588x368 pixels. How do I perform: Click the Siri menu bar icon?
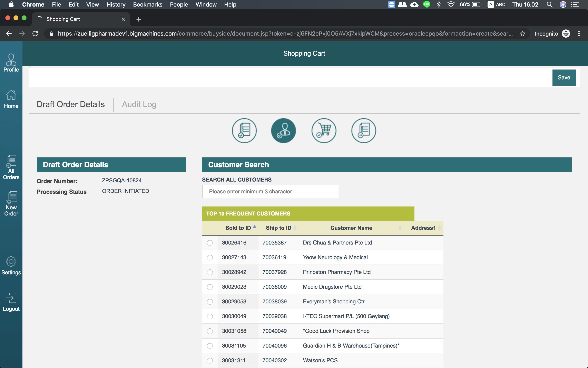563,5
